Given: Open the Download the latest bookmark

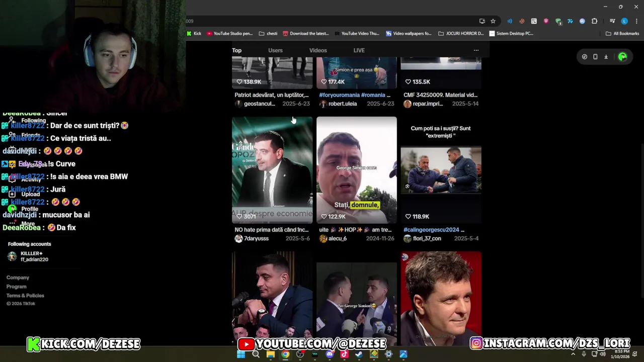Looking at the screenshot, I should click(x=306, y=34).
